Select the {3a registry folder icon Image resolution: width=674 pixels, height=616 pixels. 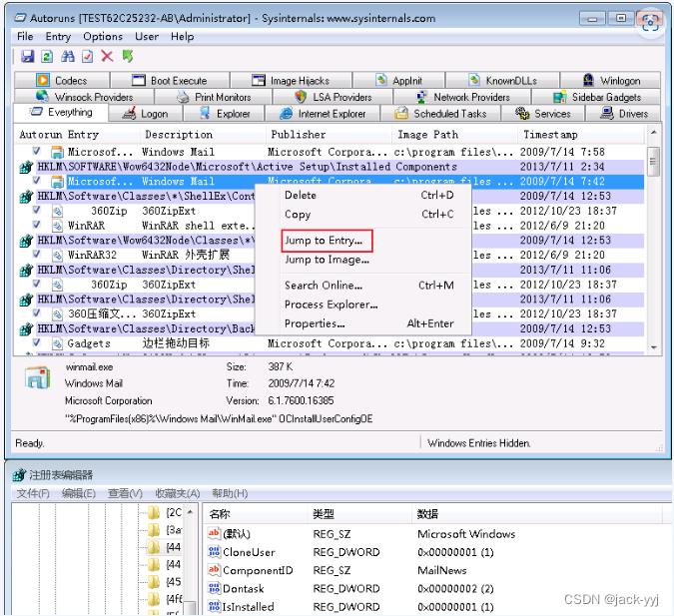(x=154, y=529)
